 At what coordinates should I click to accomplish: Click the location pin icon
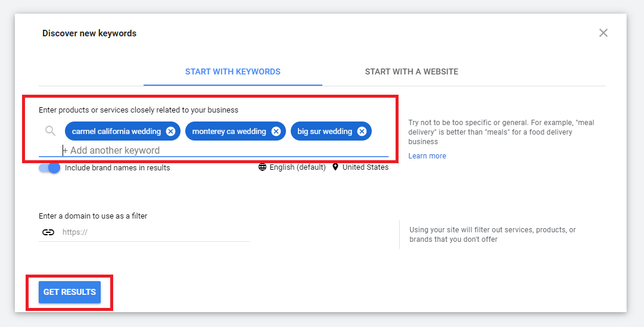[x=335, y=167]
